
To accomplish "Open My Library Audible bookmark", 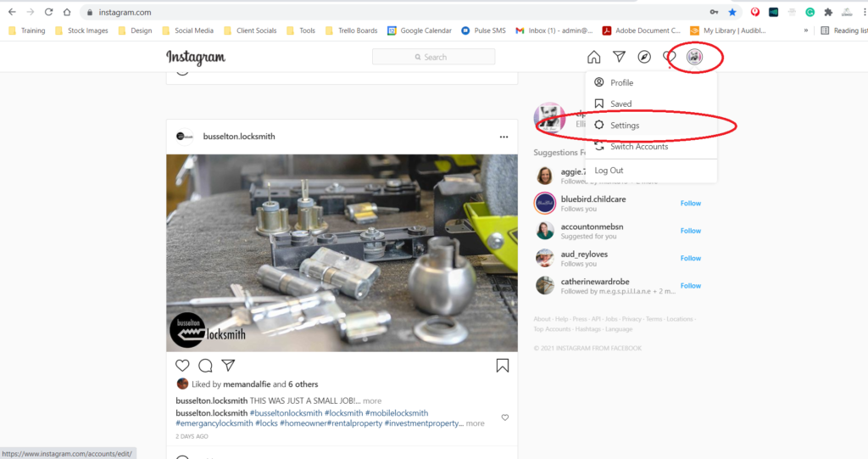I will [x=728, y=31].
